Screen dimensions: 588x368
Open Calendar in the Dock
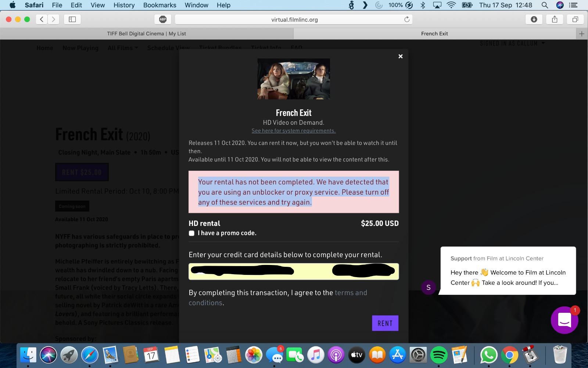tap(151, 355)
